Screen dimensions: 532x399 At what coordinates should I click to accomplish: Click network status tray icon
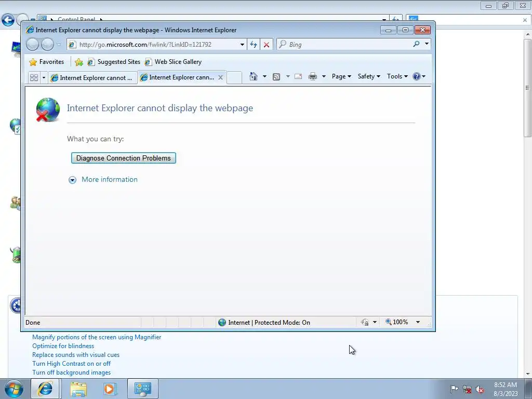click(467, 389)
